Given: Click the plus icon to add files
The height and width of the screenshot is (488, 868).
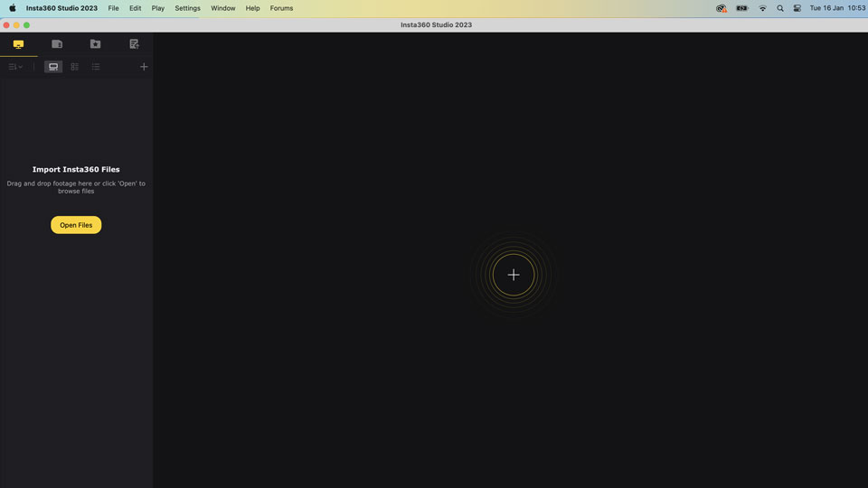Looking at the screenshot, I should (144, 67).
